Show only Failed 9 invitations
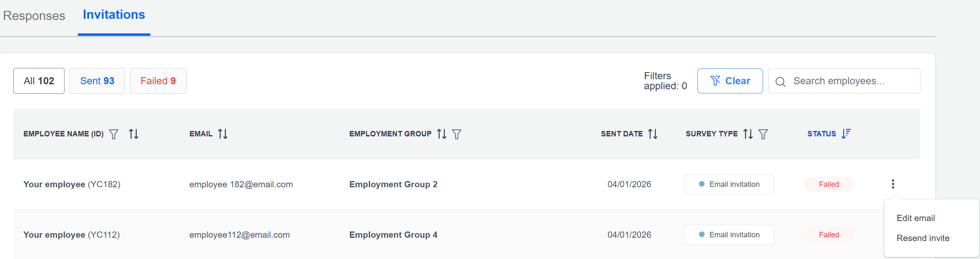 158,81
